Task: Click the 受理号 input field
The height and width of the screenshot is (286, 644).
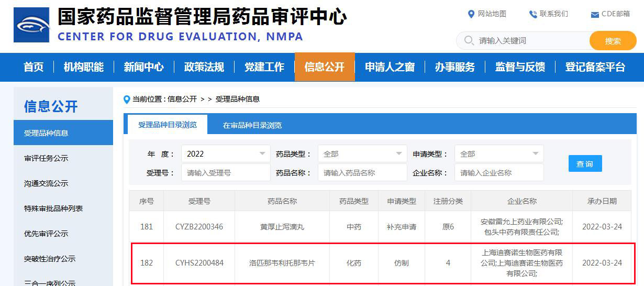Action: [x=226, y=173]
